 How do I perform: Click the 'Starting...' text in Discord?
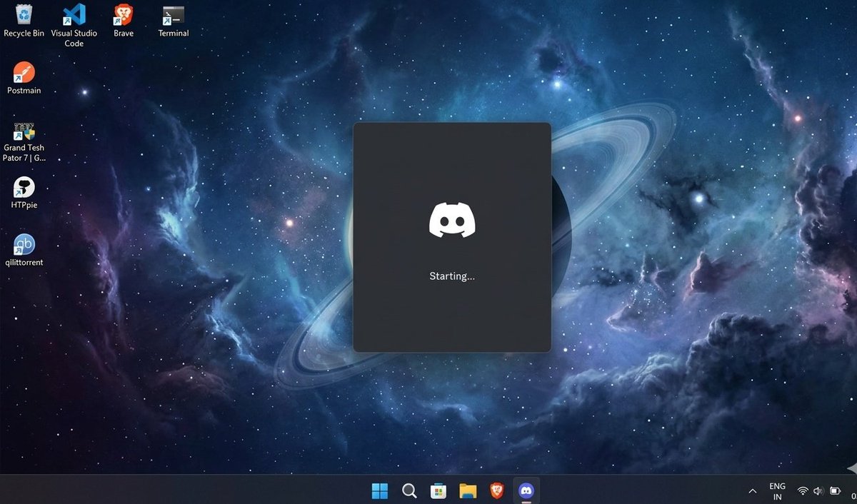tap(452, 276)
